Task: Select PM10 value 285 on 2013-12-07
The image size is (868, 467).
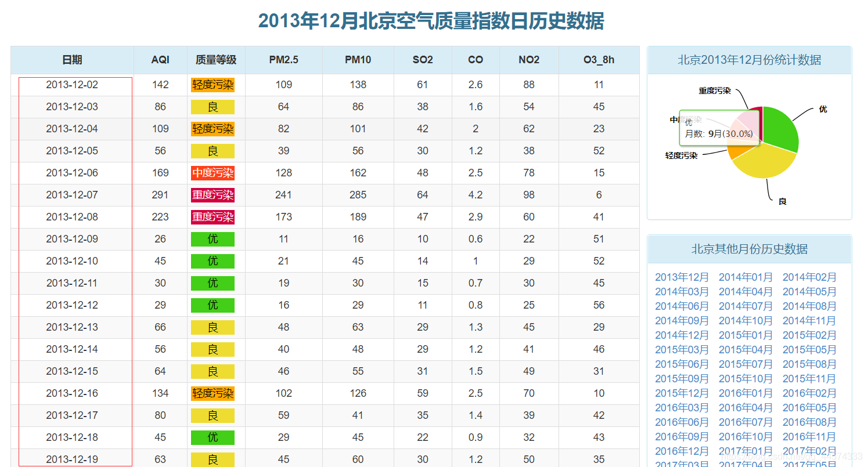Action: click(358, 195)
